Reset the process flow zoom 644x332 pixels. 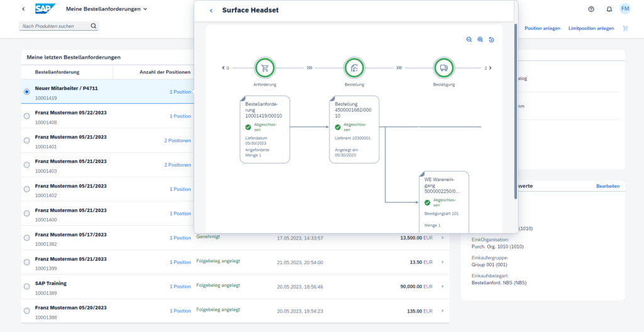(491, 40)
